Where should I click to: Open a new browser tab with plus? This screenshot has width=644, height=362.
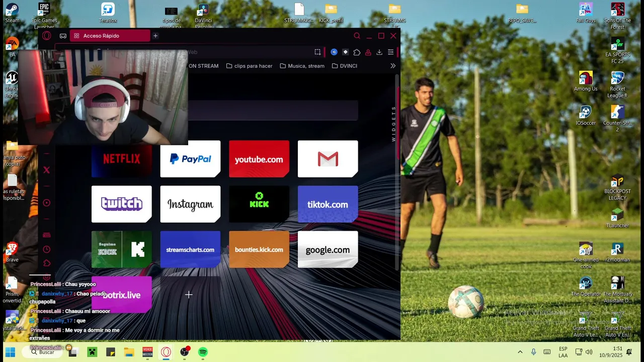pyautogui.click(x=155, y=36)
